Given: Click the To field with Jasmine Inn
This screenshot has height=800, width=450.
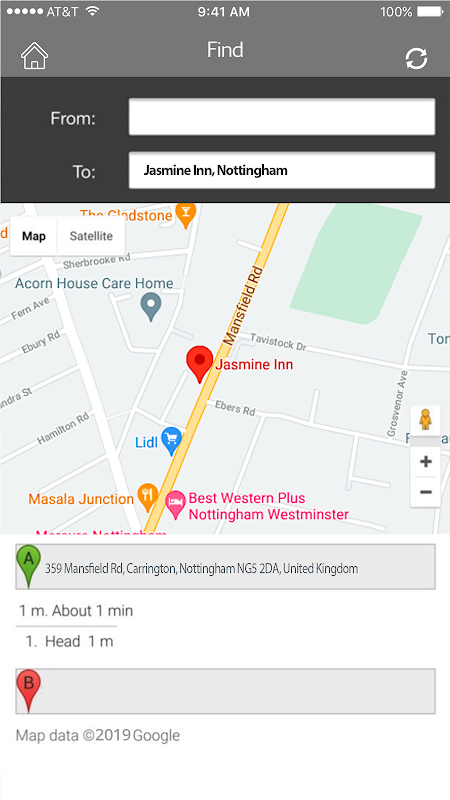Looking at the screenshot, I should click(x=282, y=170).
